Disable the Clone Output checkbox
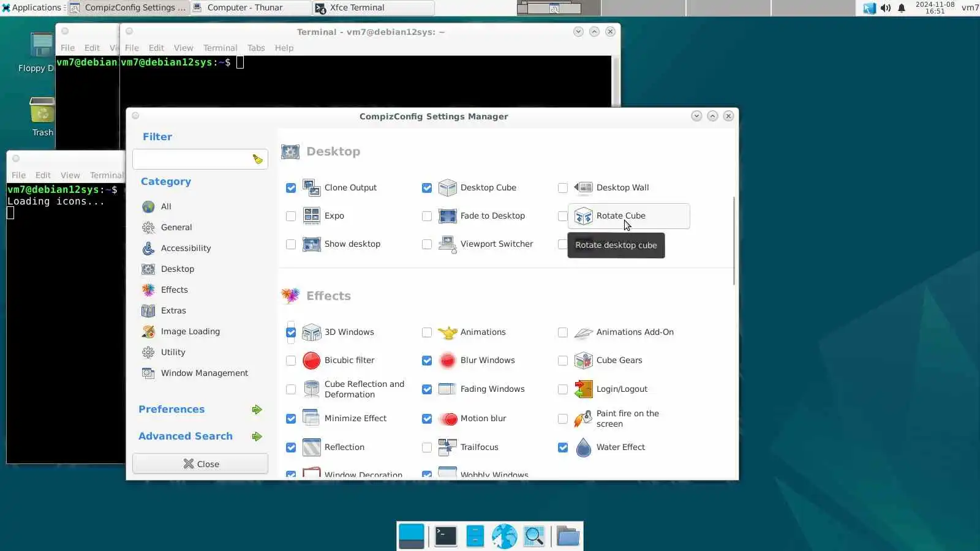 (x=291, y=188)
